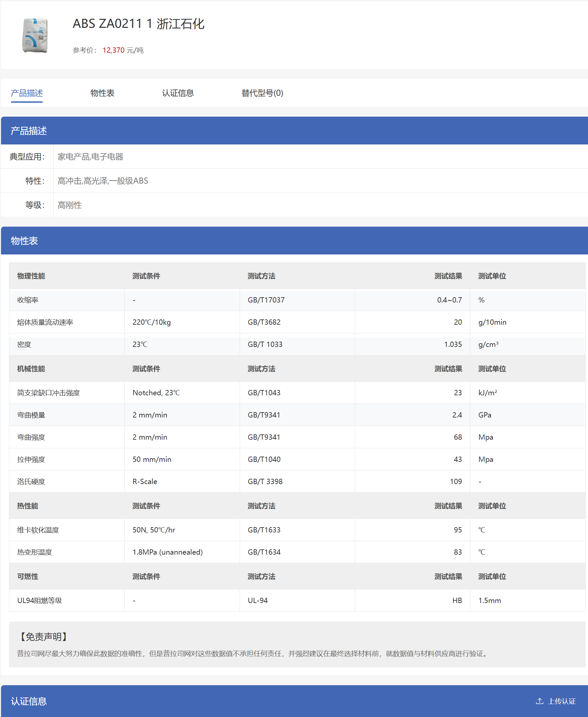Open the ABS ZA0211 product bag thumbnail

click(x=35, y=35)
